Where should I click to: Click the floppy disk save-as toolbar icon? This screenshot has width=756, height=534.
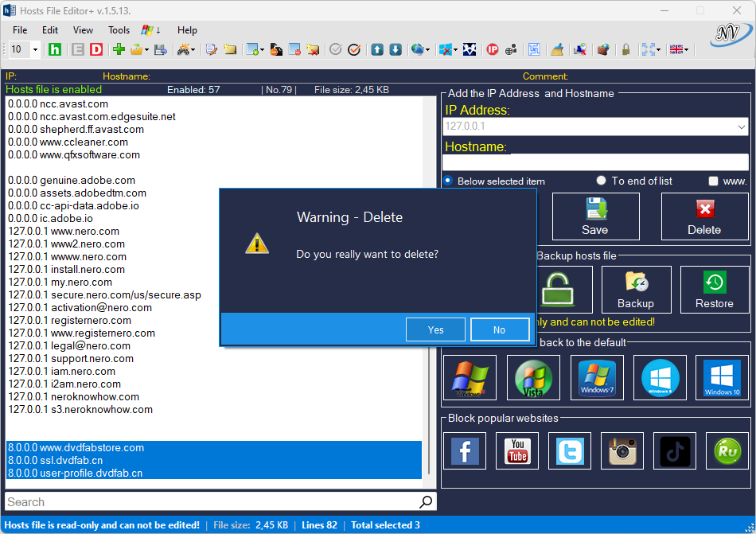click(x=161, y=49)
